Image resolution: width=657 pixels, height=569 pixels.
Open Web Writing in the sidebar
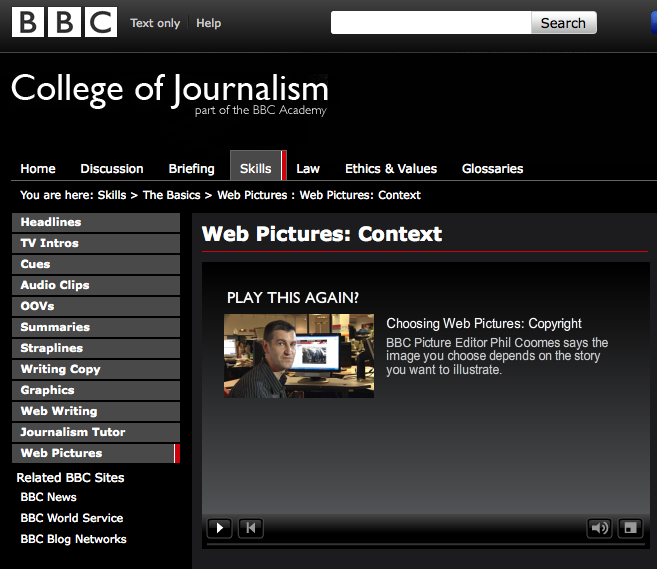coord(96,411)
